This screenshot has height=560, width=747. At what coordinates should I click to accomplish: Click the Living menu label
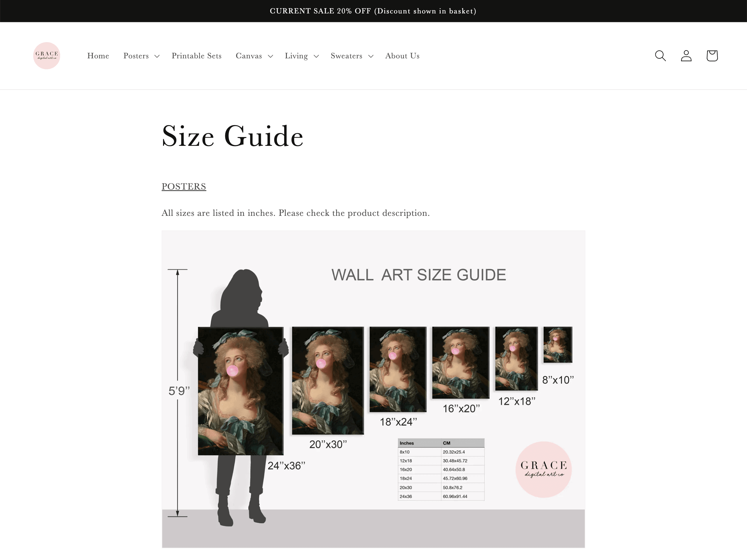(296, 56)
